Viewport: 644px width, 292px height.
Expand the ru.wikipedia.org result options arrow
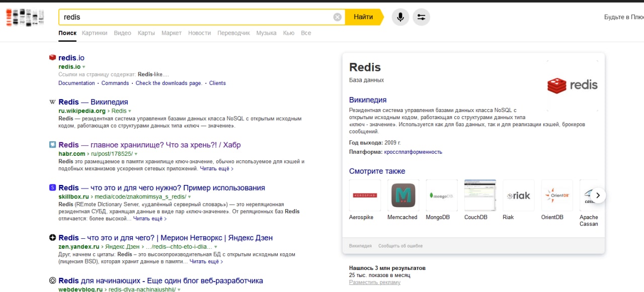130,111
